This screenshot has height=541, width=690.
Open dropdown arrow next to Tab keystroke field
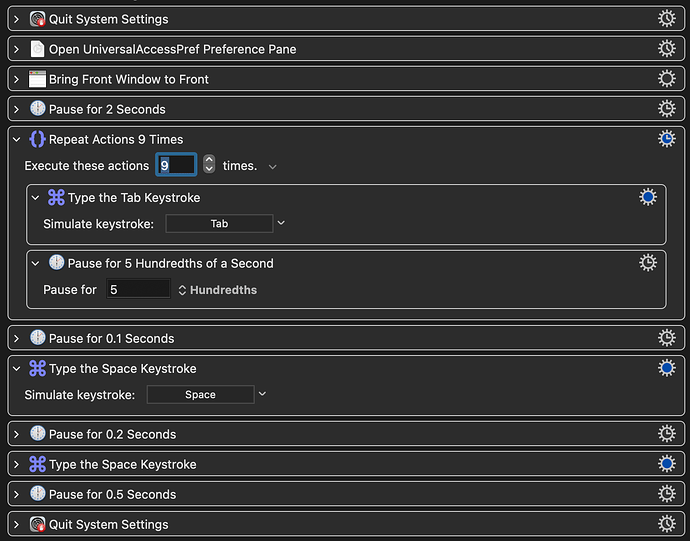(281, 223)
